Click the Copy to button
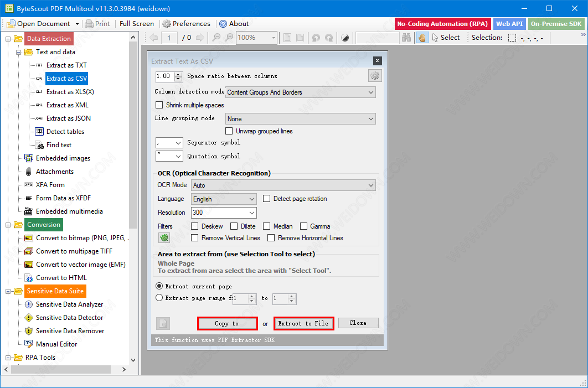Viewport: 588px width, 388px height. point(227,323)
